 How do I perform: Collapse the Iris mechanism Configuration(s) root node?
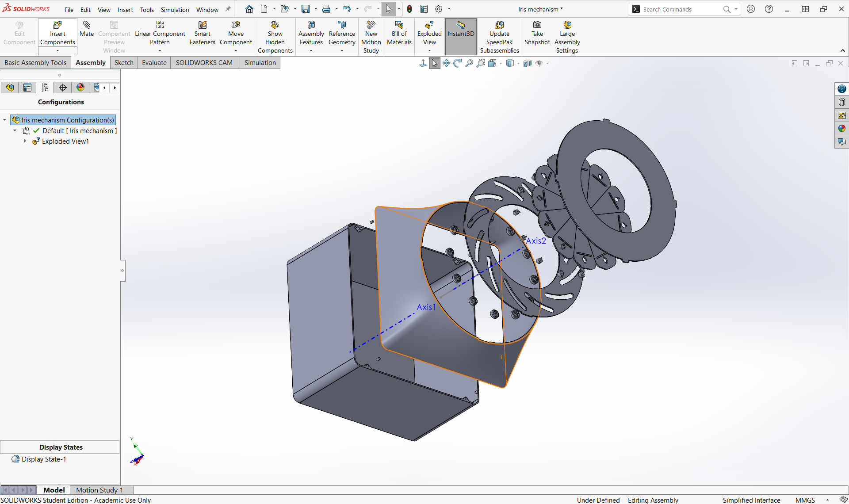coord(5,120)
